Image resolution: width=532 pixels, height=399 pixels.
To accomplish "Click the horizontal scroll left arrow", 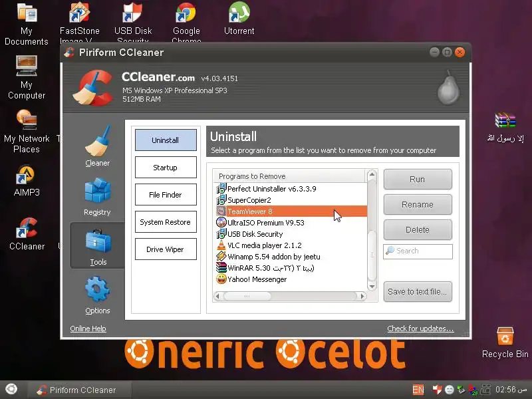I will [217, 296].
